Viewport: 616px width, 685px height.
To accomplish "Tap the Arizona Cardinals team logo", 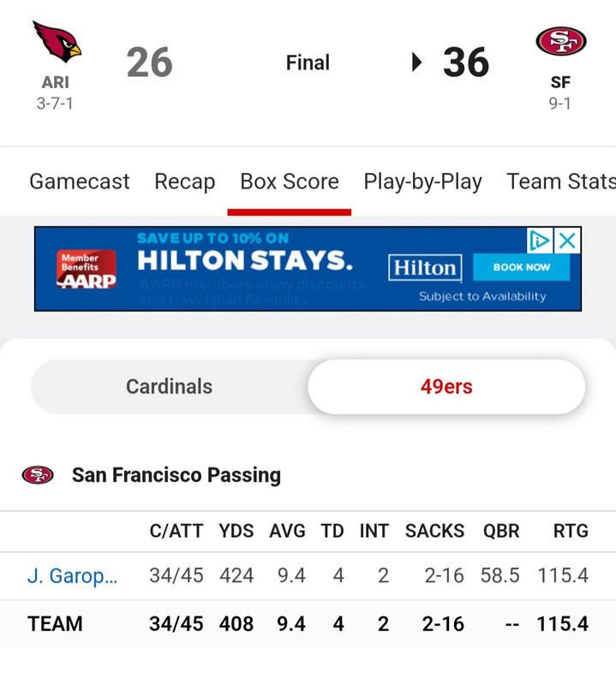I will tap(57, 41).
